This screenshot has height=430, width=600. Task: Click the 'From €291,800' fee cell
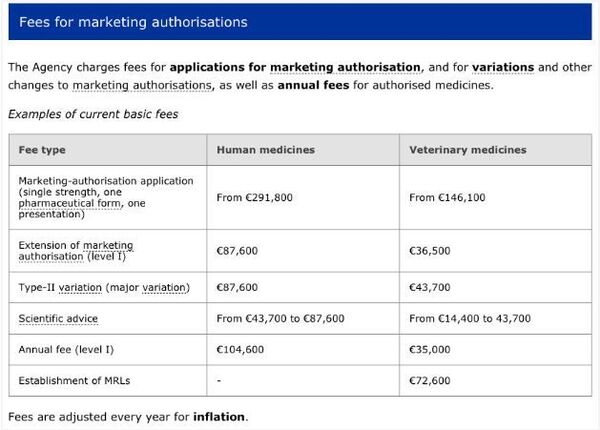254,198
